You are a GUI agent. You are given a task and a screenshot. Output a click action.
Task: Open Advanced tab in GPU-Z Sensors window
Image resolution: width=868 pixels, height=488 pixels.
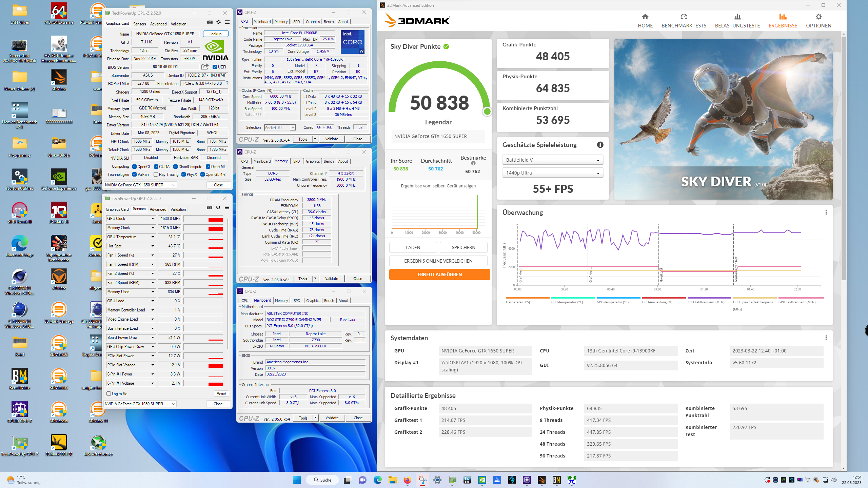pos(158,209)
